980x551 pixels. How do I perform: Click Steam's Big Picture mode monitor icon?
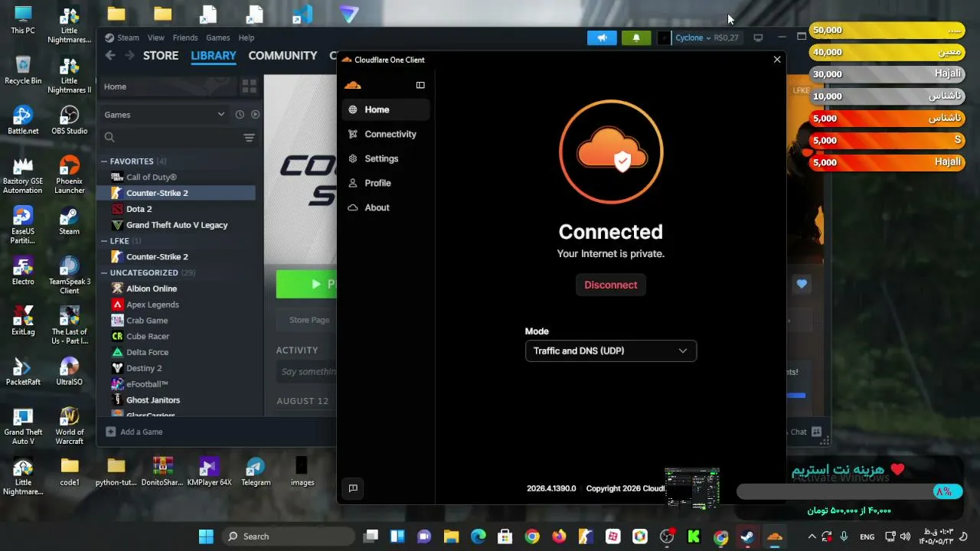pos(758,37)
